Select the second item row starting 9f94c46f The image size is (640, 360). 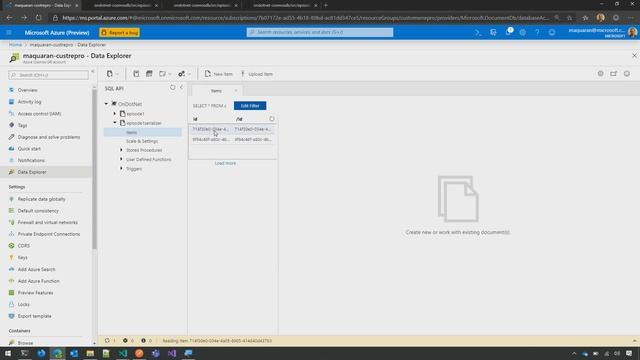(233, 139)
